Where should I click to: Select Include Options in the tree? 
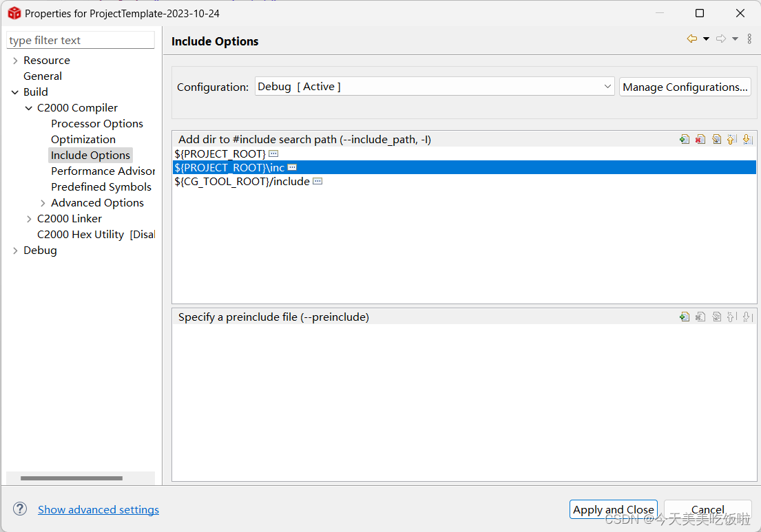(x=90, y=155)
